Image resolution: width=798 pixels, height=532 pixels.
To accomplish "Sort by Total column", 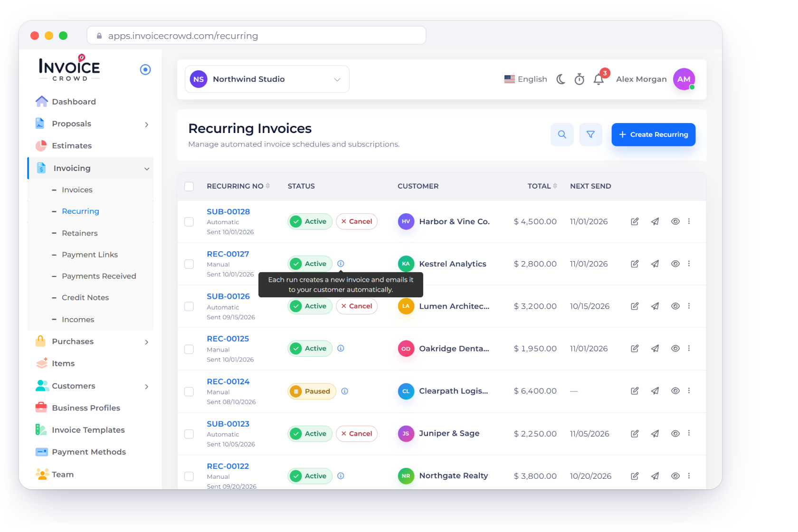I will point(542,186).
